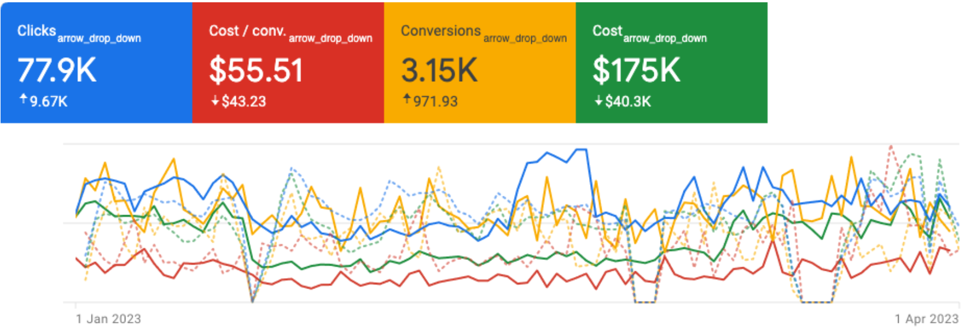Click the 3.15K conversions value
The height and width of the screenshot is (336, 980).
[440, 70]
